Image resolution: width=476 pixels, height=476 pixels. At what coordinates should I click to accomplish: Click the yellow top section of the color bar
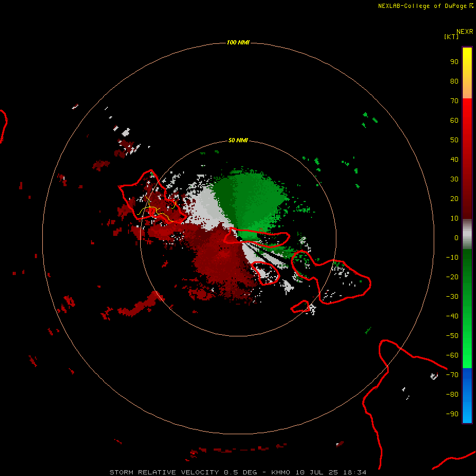(467, 73)
